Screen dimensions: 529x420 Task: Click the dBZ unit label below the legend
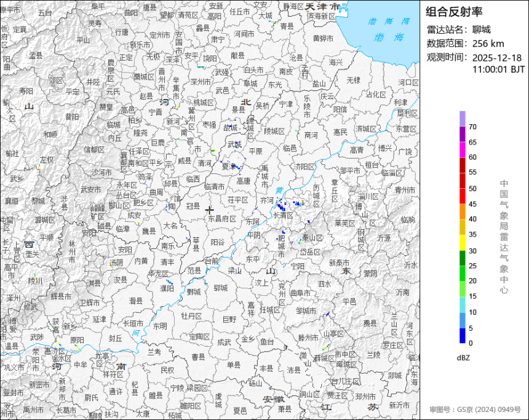tap(463, 358)
